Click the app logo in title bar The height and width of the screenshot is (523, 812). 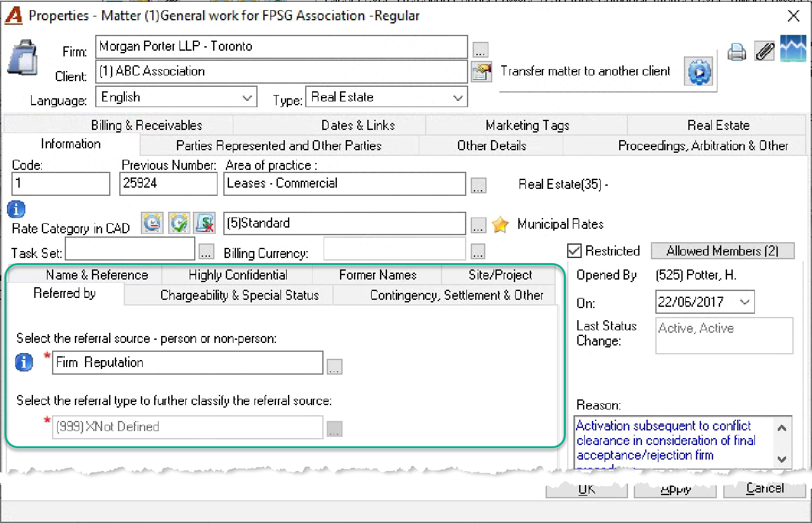pyautogui.click(x=13, y=15)
